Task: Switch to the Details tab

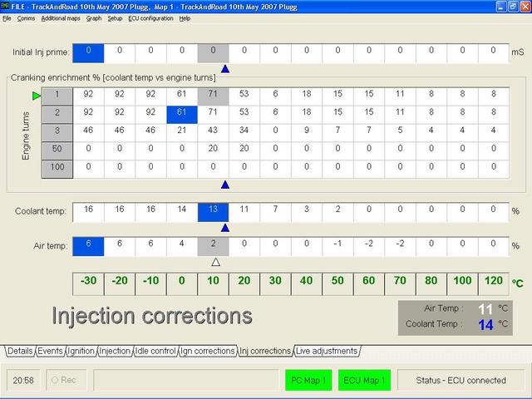Action: 20,351
